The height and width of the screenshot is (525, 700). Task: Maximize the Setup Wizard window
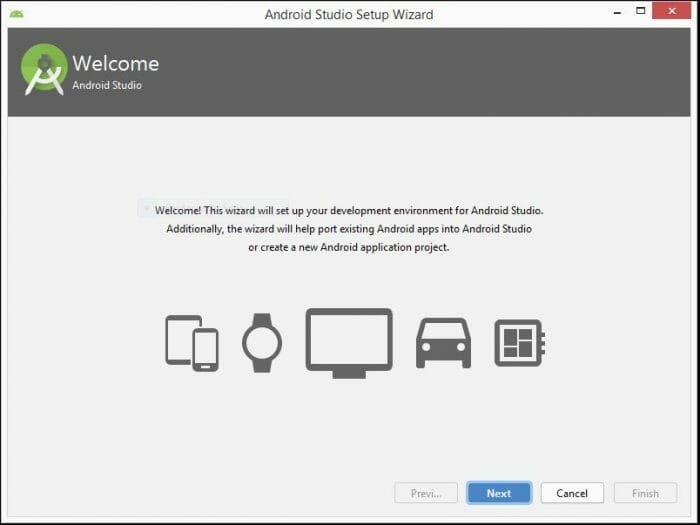pos(641,11)
